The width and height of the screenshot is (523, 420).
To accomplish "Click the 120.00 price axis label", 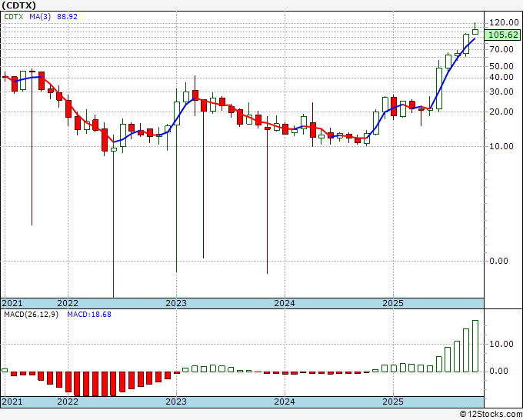I will point(504,22).
